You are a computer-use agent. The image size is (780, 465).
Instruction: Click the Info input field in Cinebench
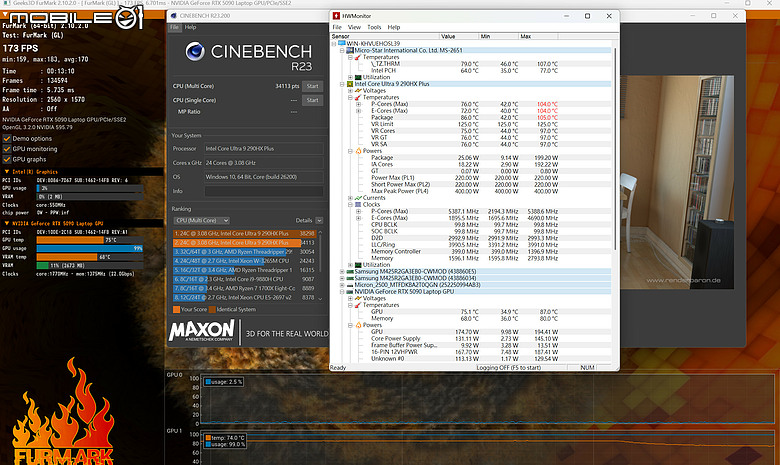point(264,191)
